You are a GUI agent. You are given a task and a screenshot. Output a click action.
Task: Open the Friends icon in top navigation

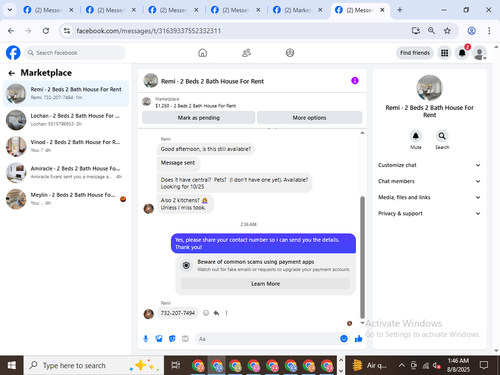click(246, 53)
